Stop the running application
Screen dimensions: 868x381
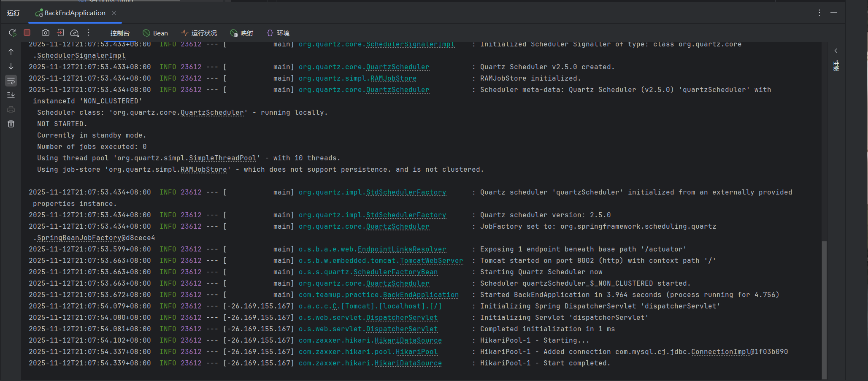pos(27,32)
